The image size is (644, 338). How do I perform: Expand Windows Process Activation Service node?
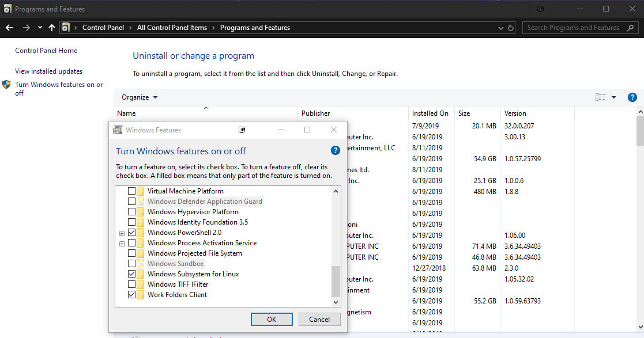122,243
